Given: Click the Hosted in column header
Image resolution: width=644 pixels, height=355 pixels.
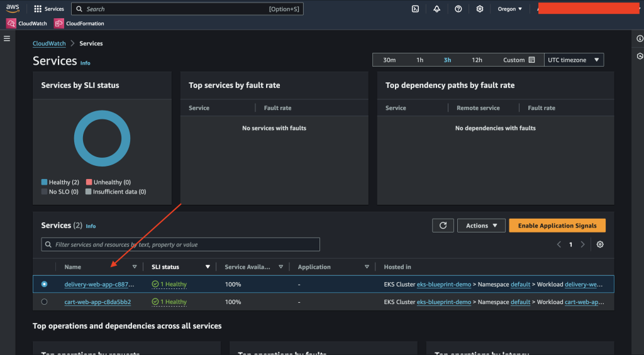Looking at the screenshot, I should tap(397, 267).
